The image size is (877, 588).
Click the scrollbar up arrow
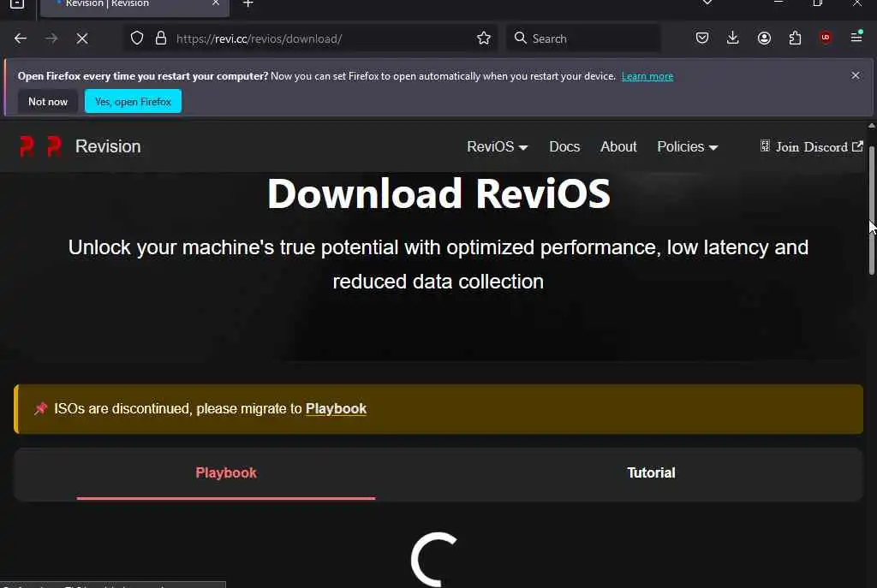871,126
